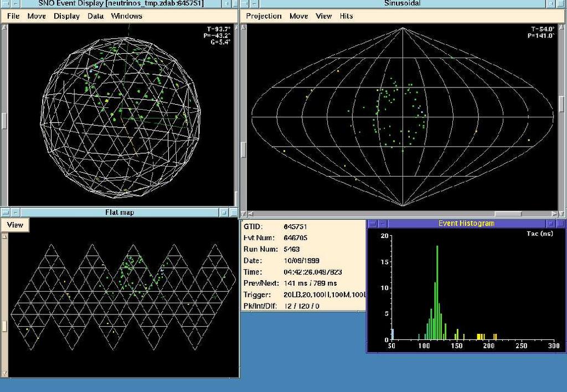This screenshot has width=567, height=392.
Task: Open the Sinusoidal window menu button
Action: 244,4
